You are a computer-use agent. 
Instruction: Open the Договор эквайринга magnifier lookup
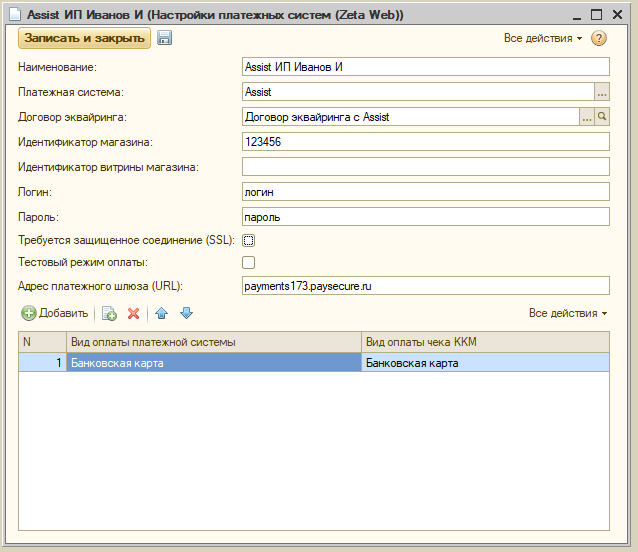pos(602,117)
